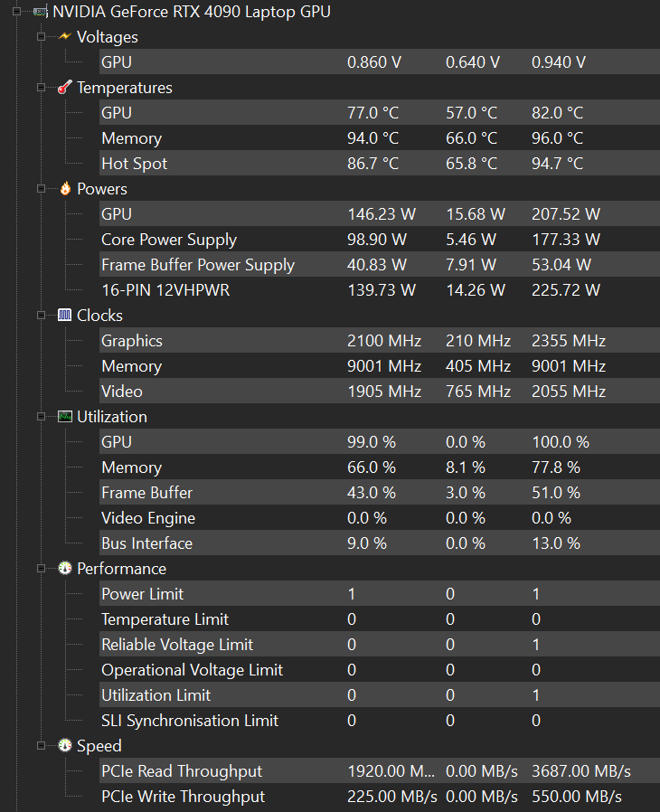Collapse the Clocks tree section
660x812 pixels.
(x=41, y=316)
